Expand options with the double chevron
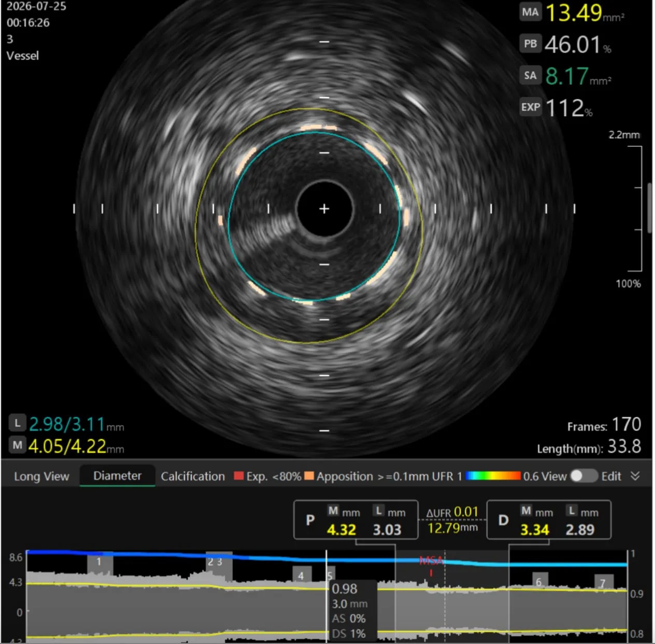The image size is (655, 644). coord(635,476)
